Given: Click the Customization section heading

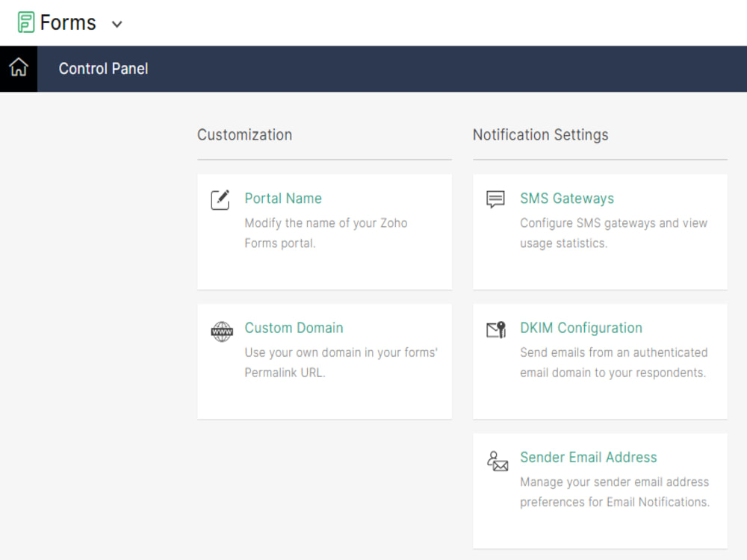Looking at the screenshot, I should (244, 134).
